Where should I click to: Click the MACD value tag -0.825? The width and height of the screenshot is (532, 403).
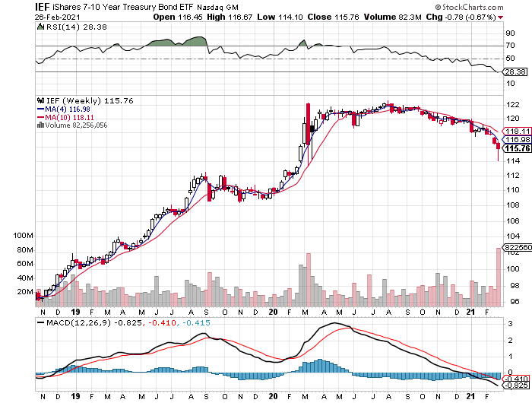pyautogui.click(x=516, y=386)
